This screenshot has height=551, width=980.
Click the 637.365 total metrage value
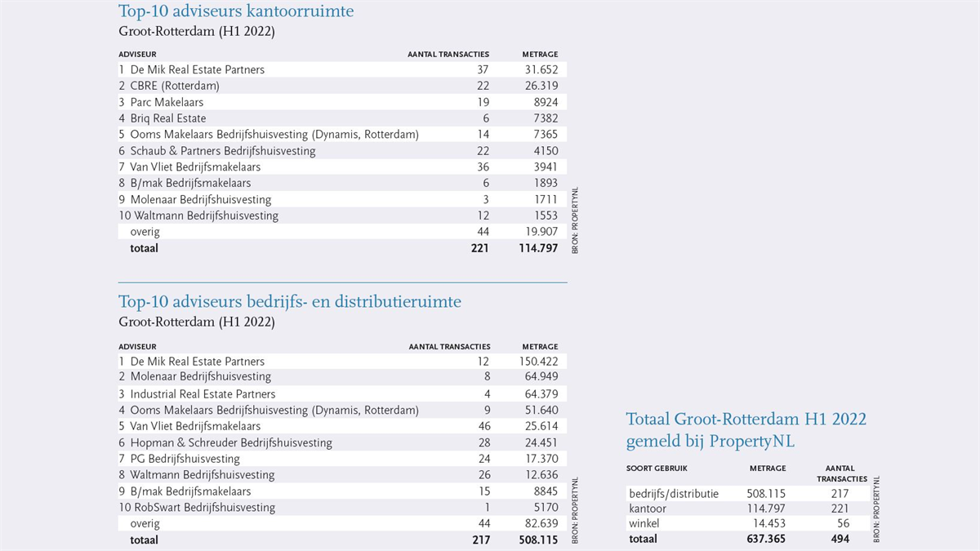point(766,539)
